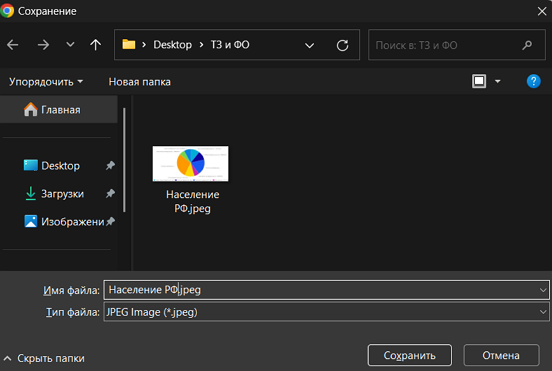The image size is (552, 371).
Task: Toggle the pin next to Загрузки
Action: pos(110,193)
